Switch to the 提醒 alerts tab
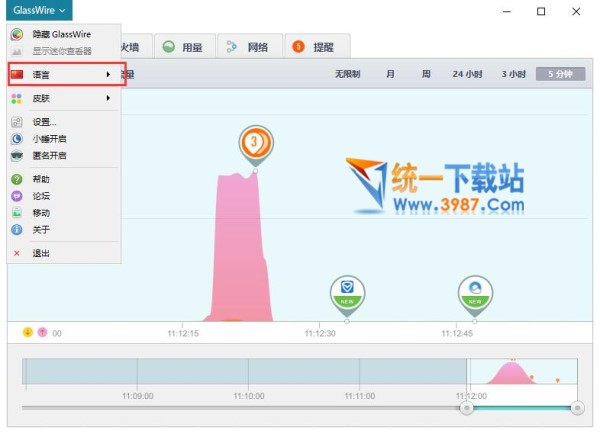Image resolution: width=600 pixels, height=434 pixels. point(317,47)
